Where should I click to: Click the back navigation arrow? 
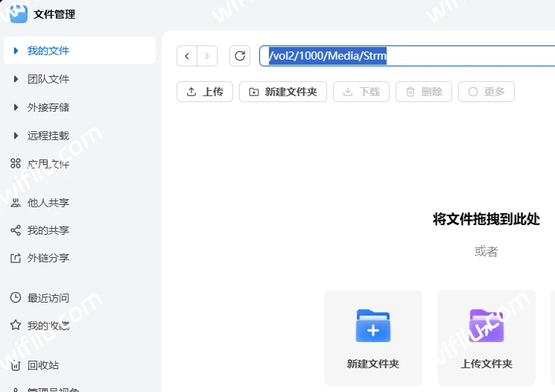point(187,56)
